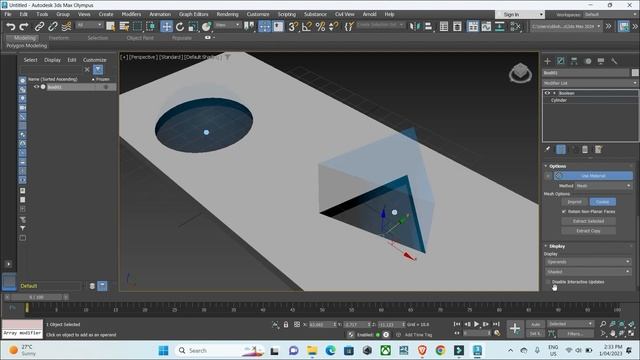Open the Hierarchy tab in command panel
Screen dimensions: 640x360
[x=574, y=61]
